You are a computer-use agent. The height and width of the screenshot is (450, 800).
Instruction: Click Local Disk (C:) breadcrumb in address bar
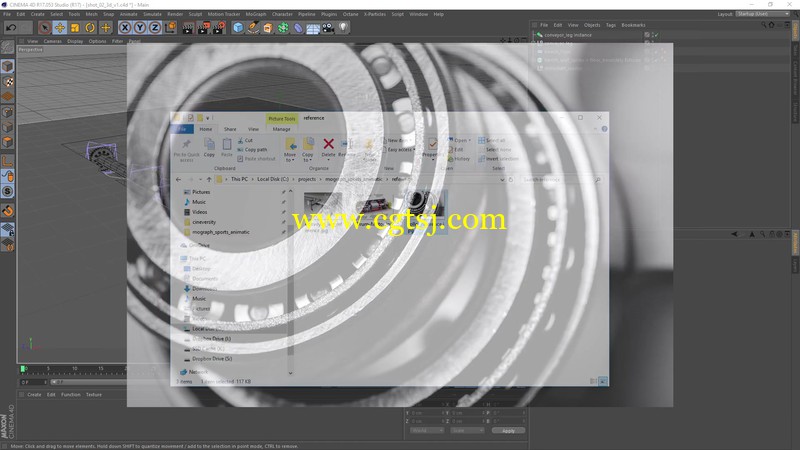point(272,180)
